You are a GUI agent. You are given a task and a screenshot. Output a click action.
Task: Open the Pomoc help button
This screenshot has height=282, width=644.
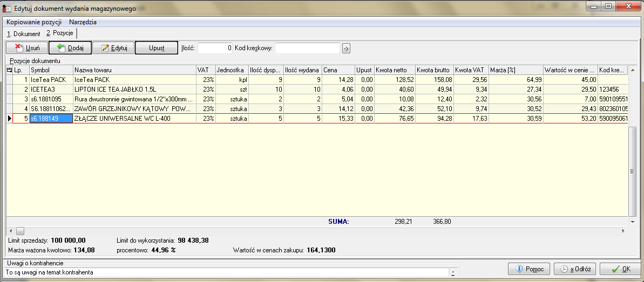[x=529, y=269]
